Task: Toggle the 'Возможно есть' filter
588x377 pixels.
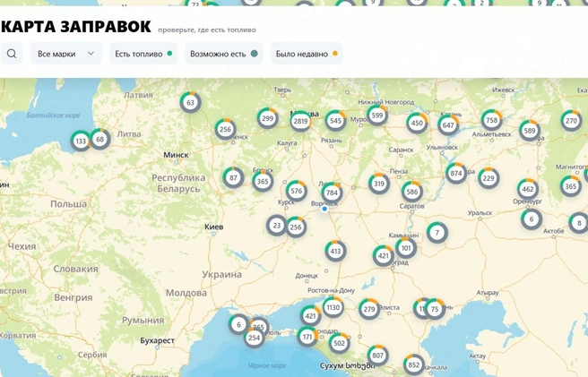Action: [x=224, y=54]
